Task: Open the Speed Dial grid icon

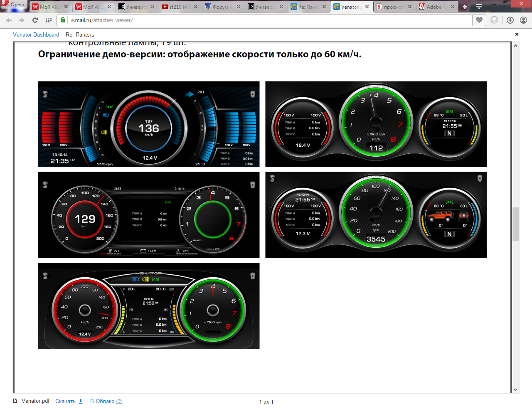Action: click(49, 20)
